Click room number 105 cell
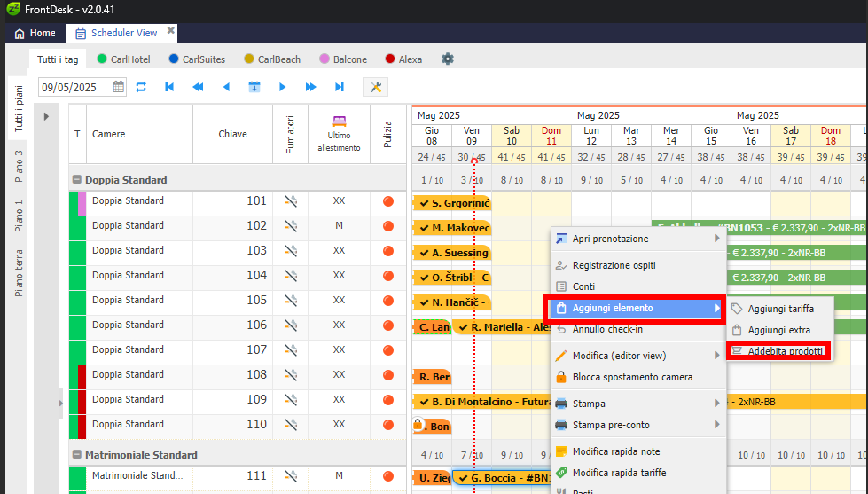The height and width of the screenshot is (494, 868). pyautogui.click(x=232, y=301)
